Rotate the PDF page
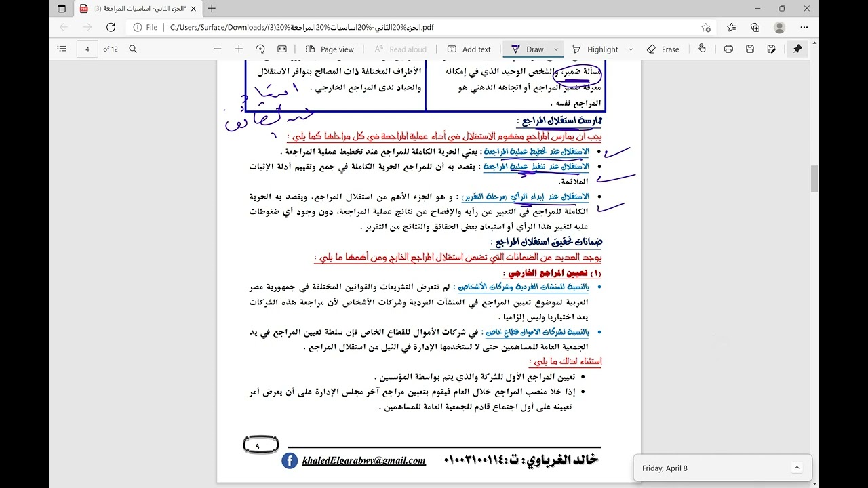Image resolution: width=868 pixels, height=488 pixels. click(x=260, y=49)
